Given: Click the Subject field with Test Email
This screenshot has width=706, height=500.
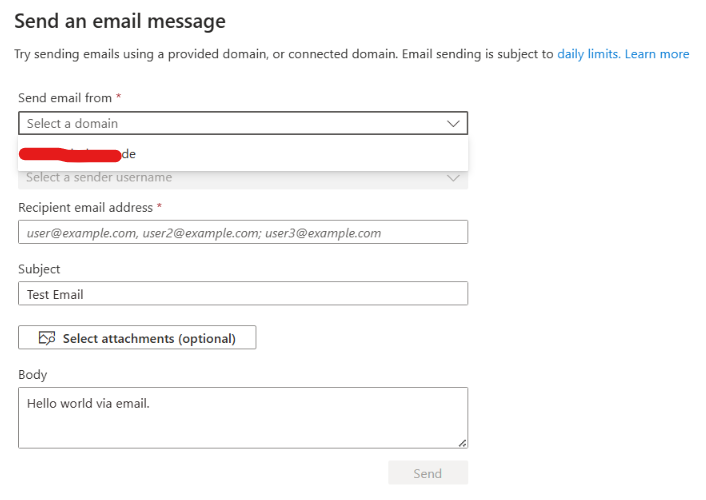Looking at the screenshot, I should [x=243, y=294].
